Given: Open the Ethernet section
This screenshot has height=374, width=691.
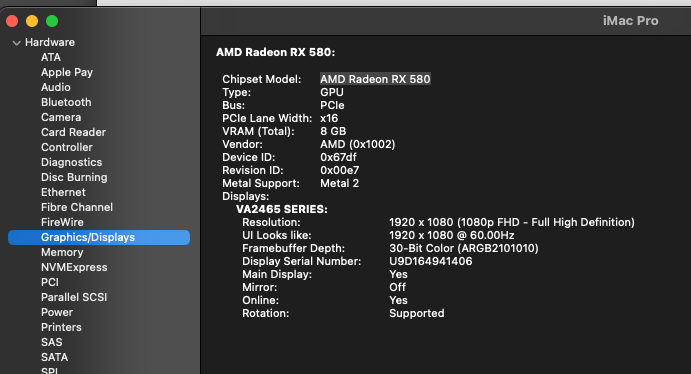Looking at the screenshot, I should click(x=63, y=192).
